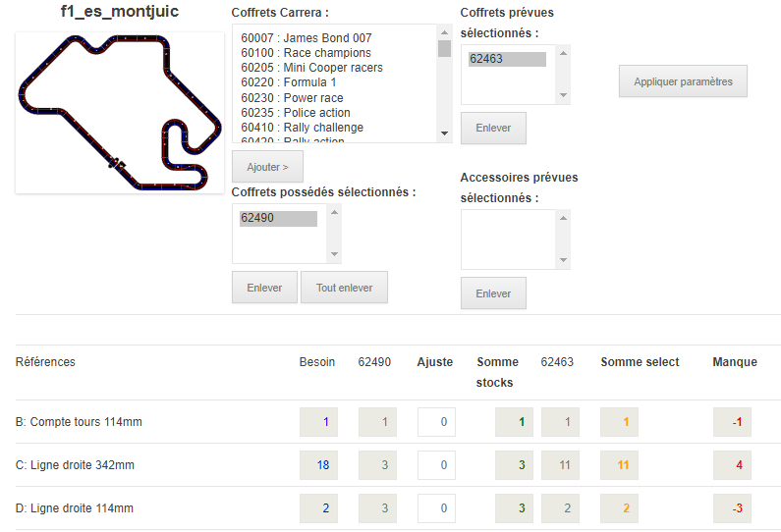Click the Ajuste field for Ligne droite 342mm
Screen dimensions: 781x532
tap(436, 465)
